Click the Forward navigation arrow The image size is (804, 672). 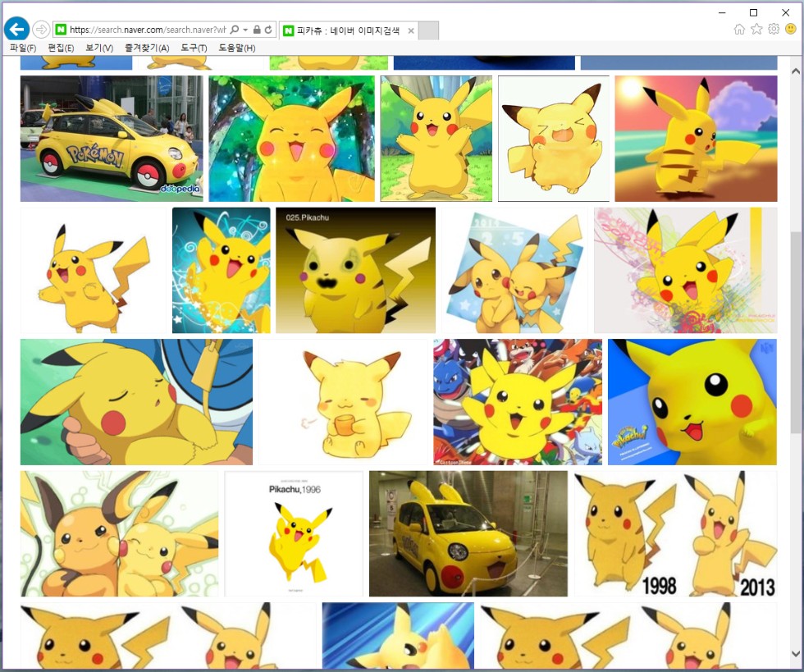click(41, 30)
